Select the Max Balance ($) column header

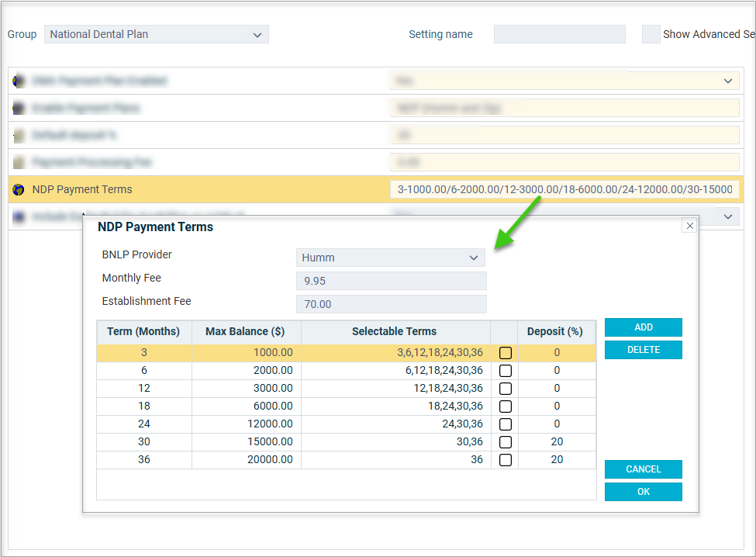246,332
